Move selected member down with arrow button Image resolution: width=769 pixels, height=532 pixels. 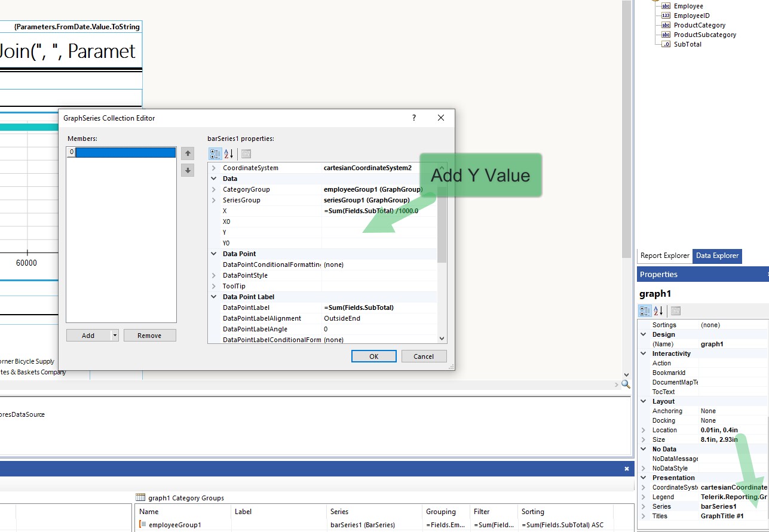coord(188,170)
